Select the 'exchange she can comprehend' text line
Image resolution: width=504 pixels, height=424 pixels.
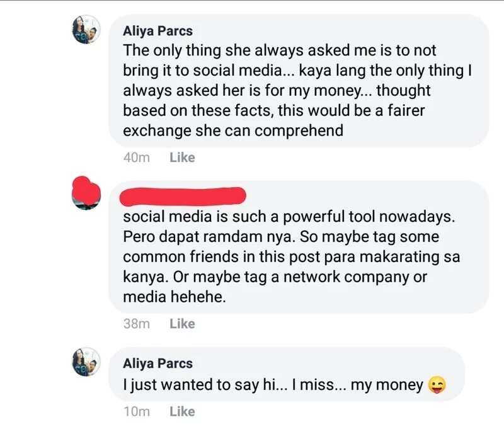[x=233, y=131]
